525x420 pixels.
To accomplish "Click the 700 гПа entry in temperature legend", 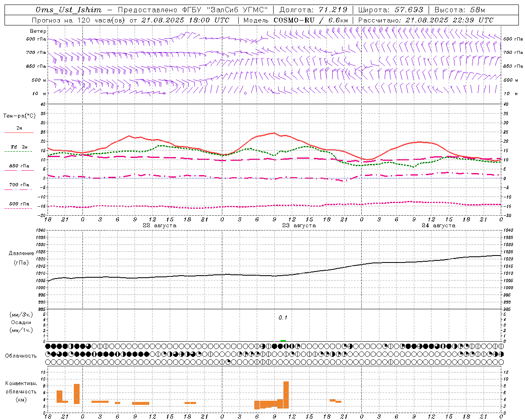I will coord(19,185).
